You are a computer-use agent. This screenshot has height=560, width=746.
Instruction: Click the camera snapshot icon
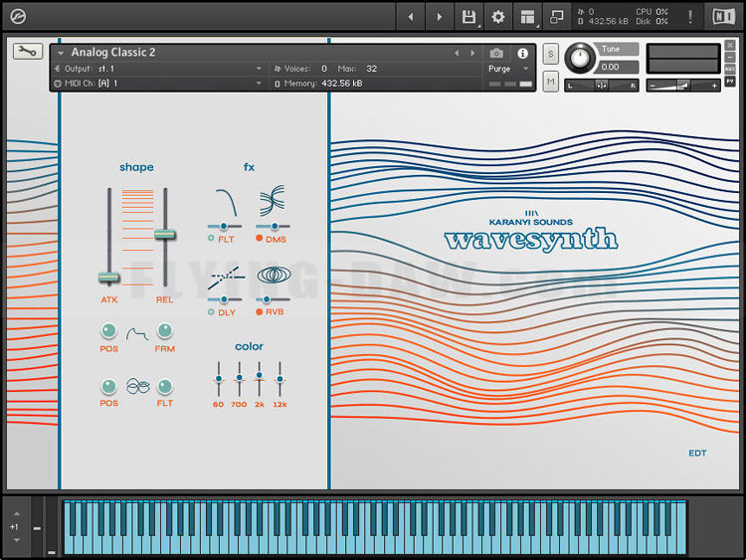coord(496,53)
